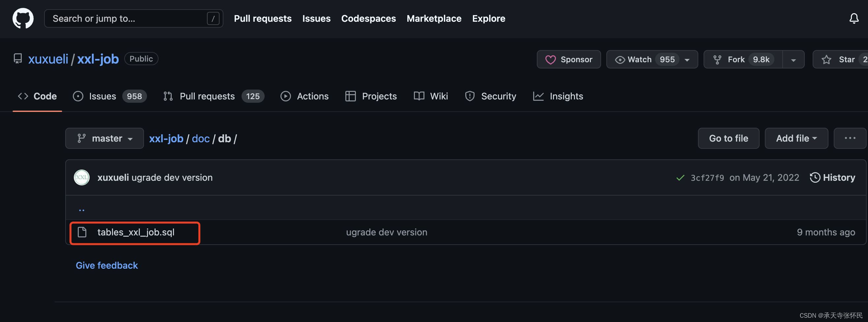Open the Wiki tab
The height and width of the screenshot is (322, 868).
(431, 96)
